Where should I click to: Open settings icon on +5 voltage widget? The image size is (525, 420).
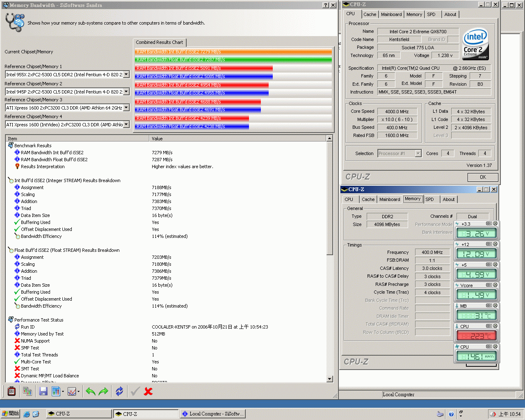click(x=489, y=265)
